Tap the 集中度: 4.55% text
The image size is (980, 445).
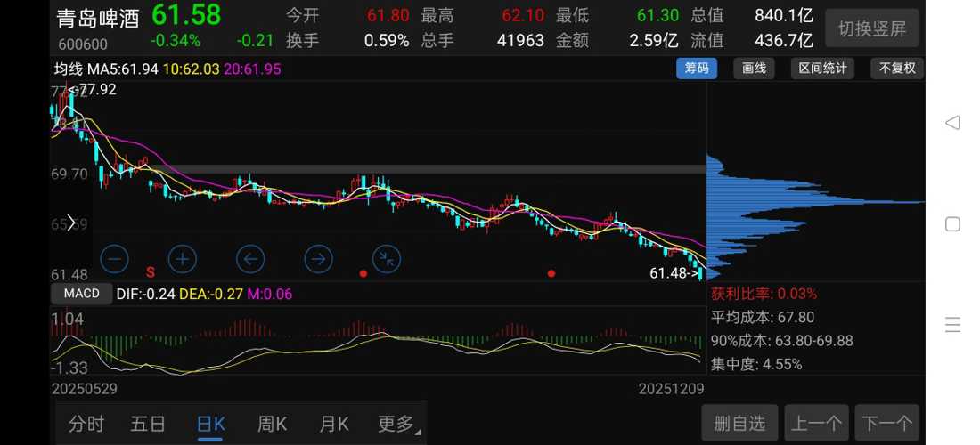(756, 364)
